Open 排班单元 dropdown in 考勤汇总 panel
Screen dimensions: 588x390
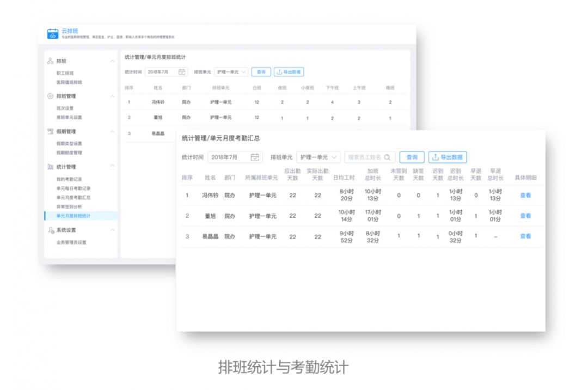point(318,157)
